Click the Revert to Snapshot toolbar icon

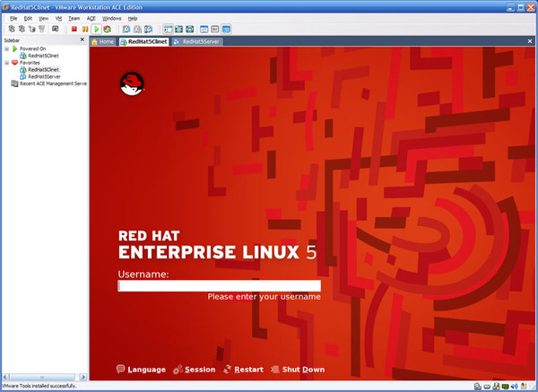(137, 30)
